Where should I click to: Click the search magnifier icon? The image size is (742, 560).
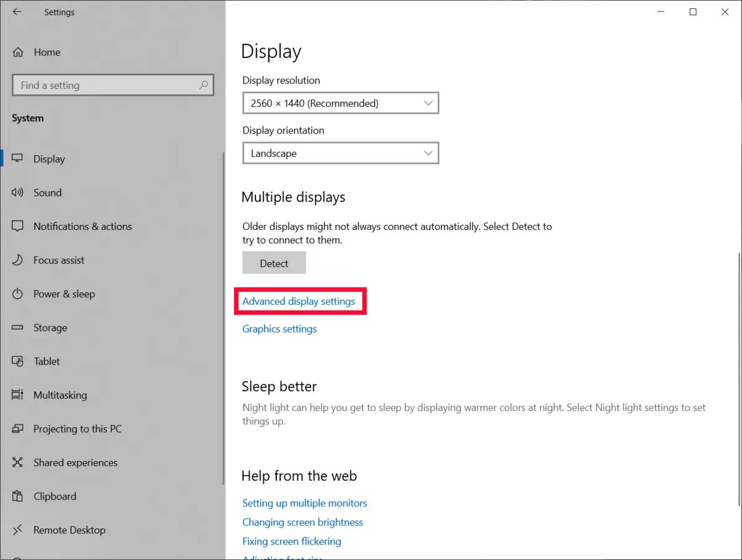(203, 85)
